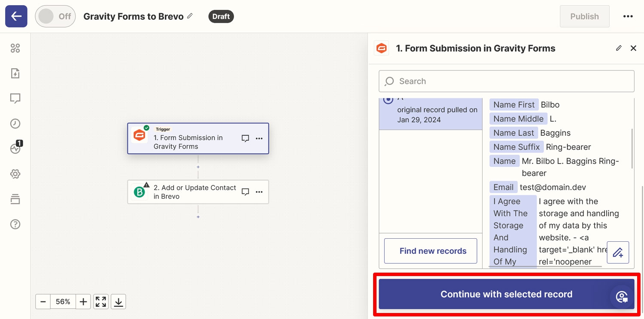Image resolution: width=644 pixels, height=319 pixels.
Task: Click the Continue with selected record button
Action: pos(507,294)
